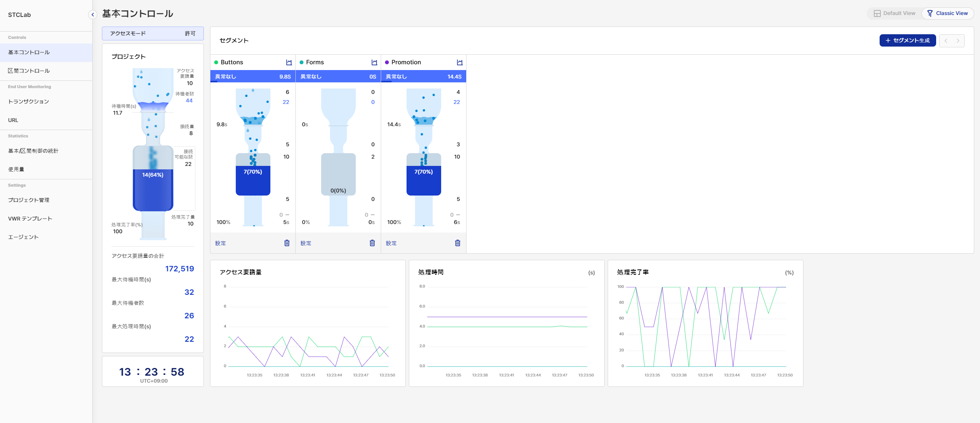Open エージェント settings
Viewport: 980px width, 423px height.
46,237
